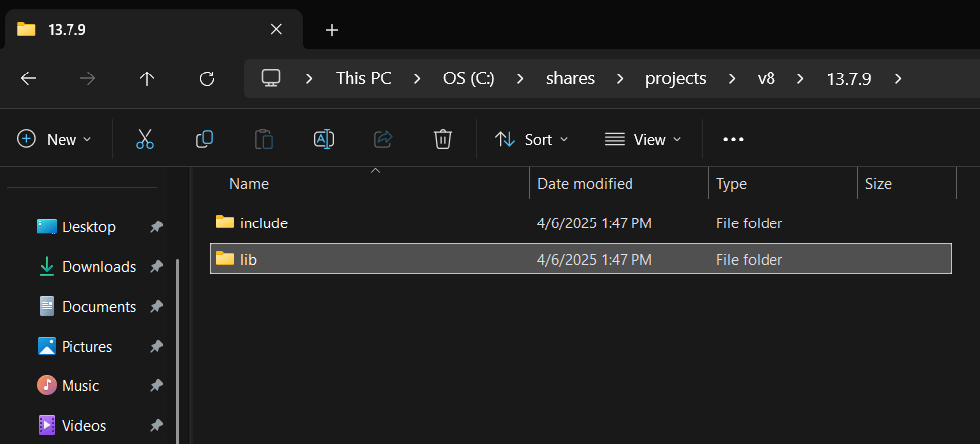Screen dimensions: 980x444
Task: Click the Rename icon in toolbar
Action: [x=324, y=139]
